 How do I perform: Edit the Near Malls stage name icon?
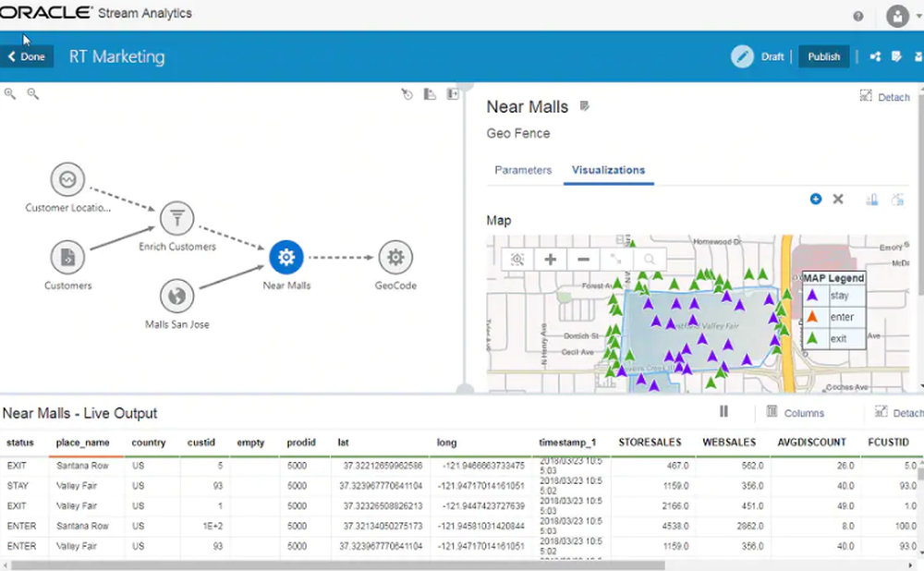tap(585, 106)
